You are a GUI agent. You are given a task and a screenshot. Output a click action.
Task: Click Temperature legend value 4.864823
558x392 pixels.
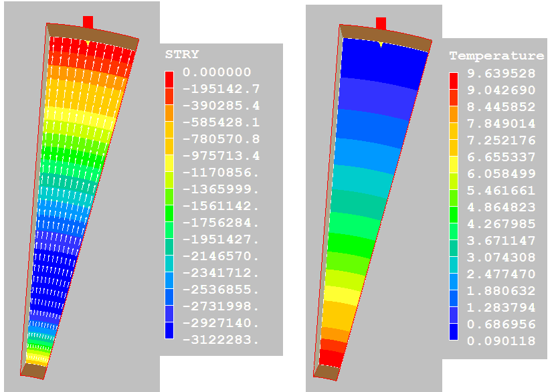501,207
